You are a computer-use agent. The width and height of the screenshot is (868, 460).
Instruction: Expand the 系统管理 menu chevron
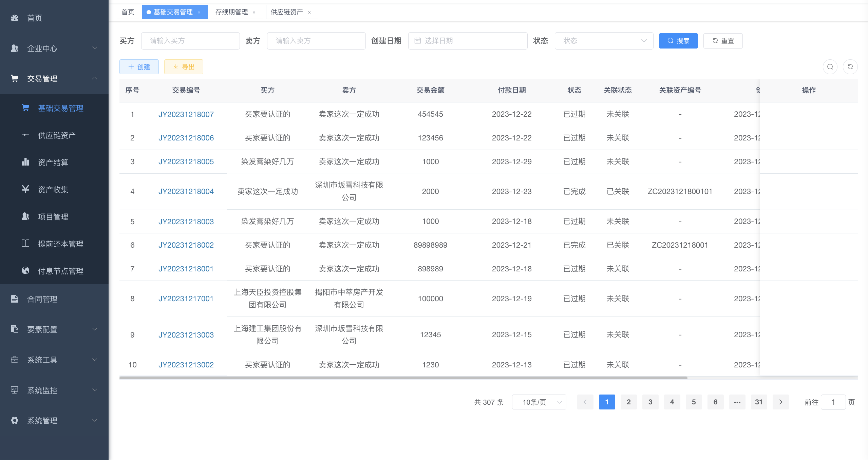coord(95,420)
